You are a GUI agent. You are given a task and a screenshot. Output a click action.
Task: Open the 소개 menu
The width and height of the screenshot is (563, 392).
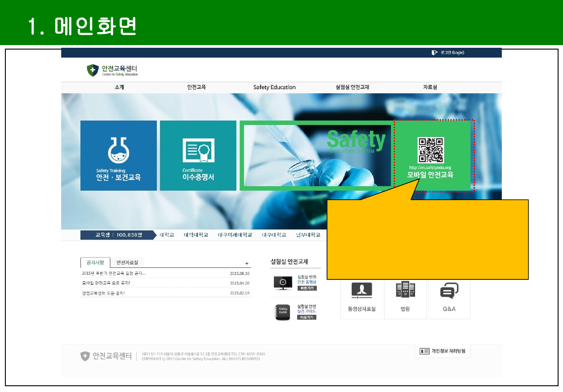point(119,88)
